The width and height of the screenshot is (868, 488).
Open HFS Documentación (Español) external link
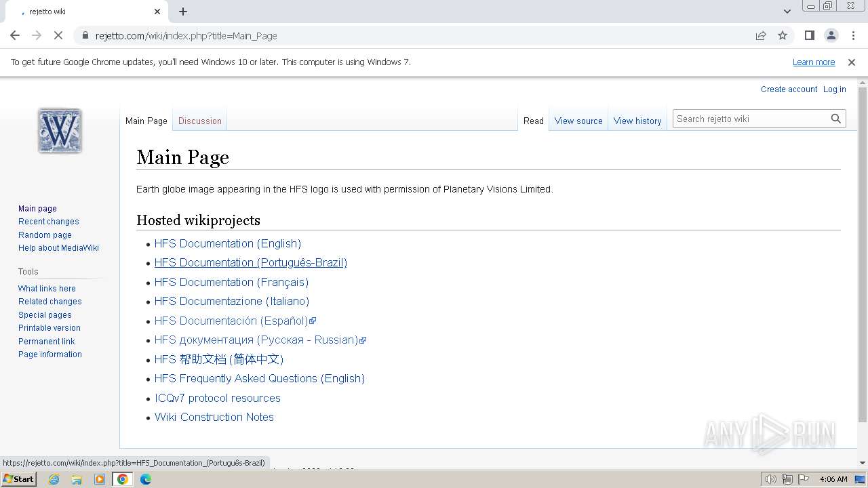coord(235,321)
